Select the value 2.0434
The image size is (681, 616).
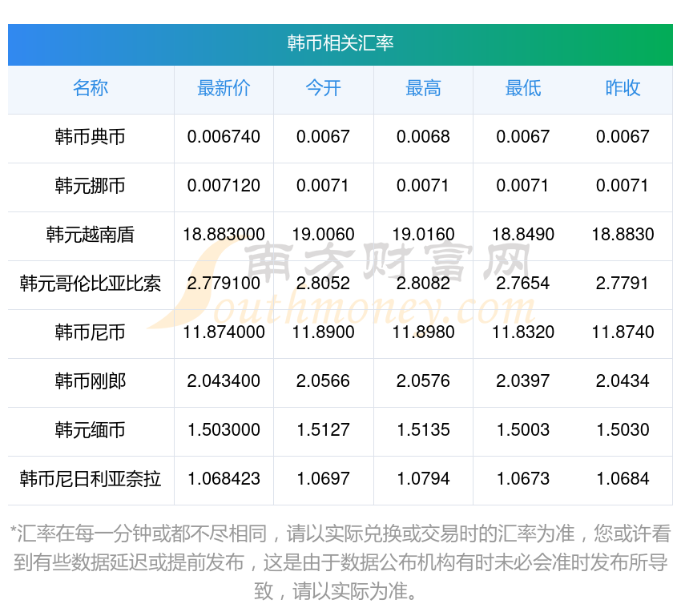point(623,381)
